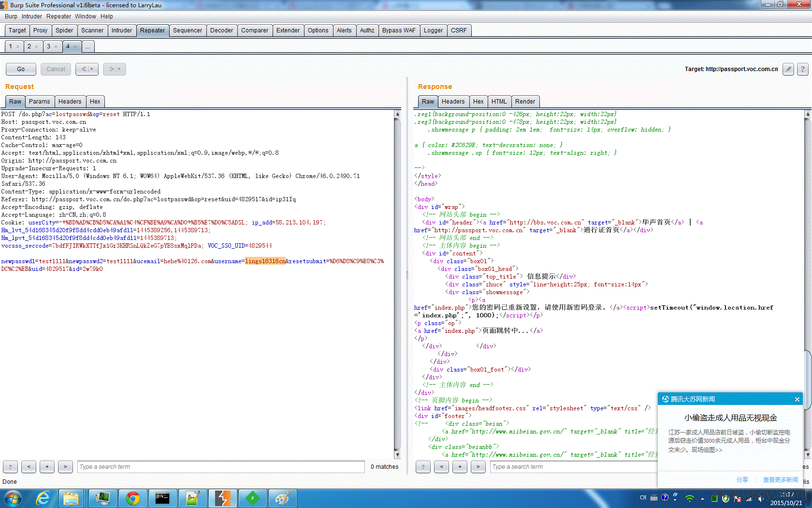
Task: Click the Go button to send request
Action: tap(21, 69)
